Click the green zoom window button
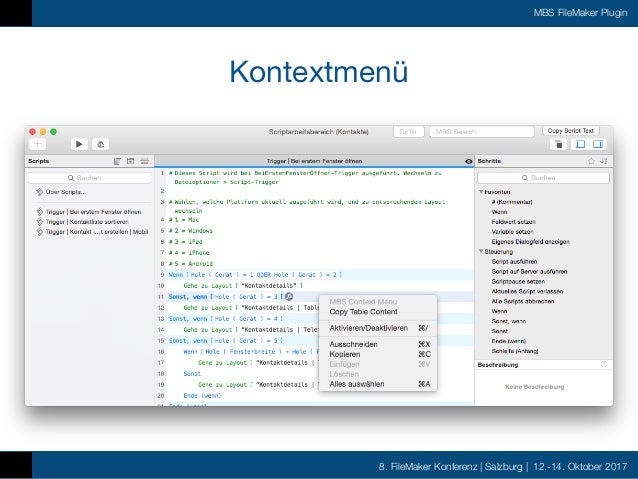Viewport: 638px width, 479px height. pyautogui.click(x=53, y=132)
